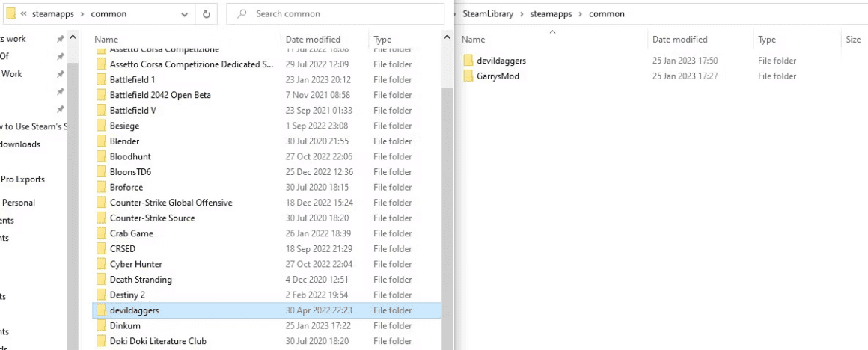
Task: Select Counter-Strike Global Offensive folder icon
Action: click(x=101, y=203)
